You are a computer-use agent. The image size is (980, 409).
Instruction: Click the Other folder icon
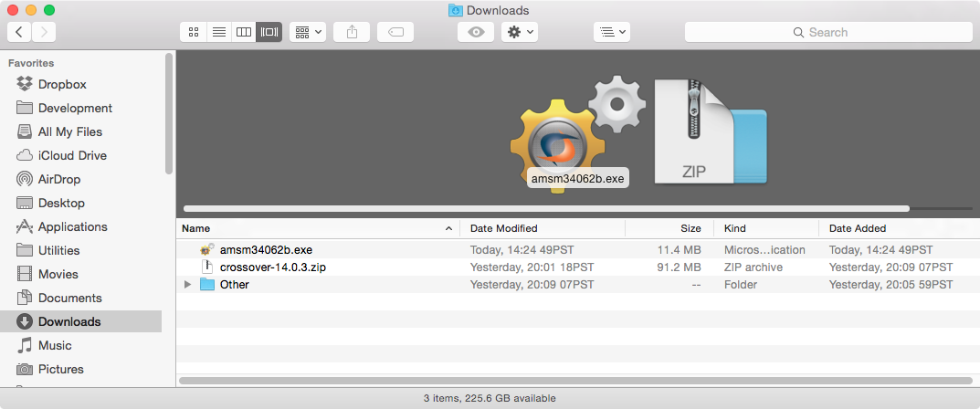tap(207, 285)
